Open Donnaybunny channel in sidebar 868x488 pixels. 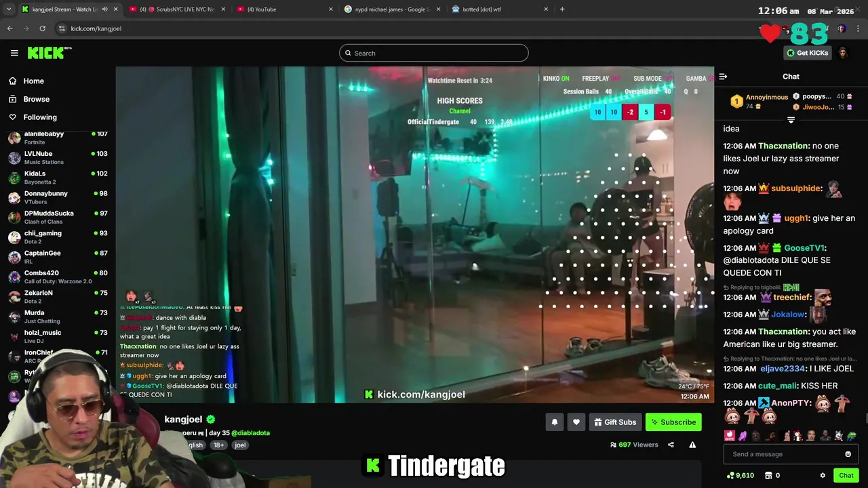click(x=58, y=197)
